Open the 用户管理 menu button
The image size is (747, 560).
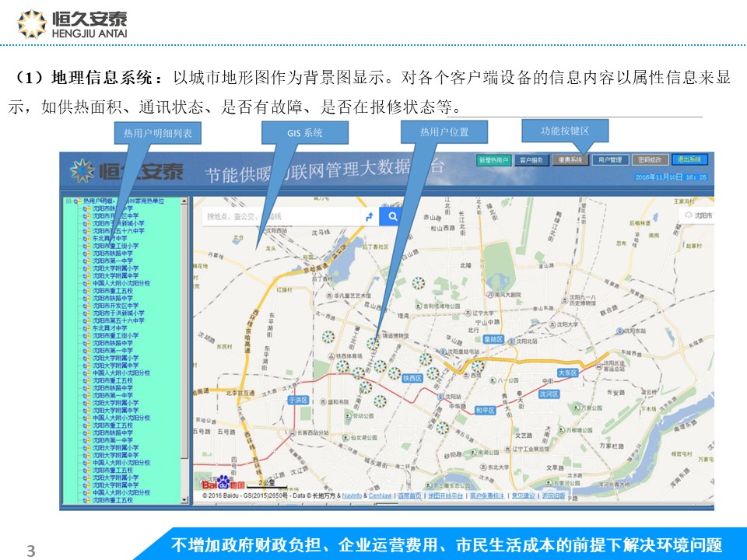tap(609, 160)
